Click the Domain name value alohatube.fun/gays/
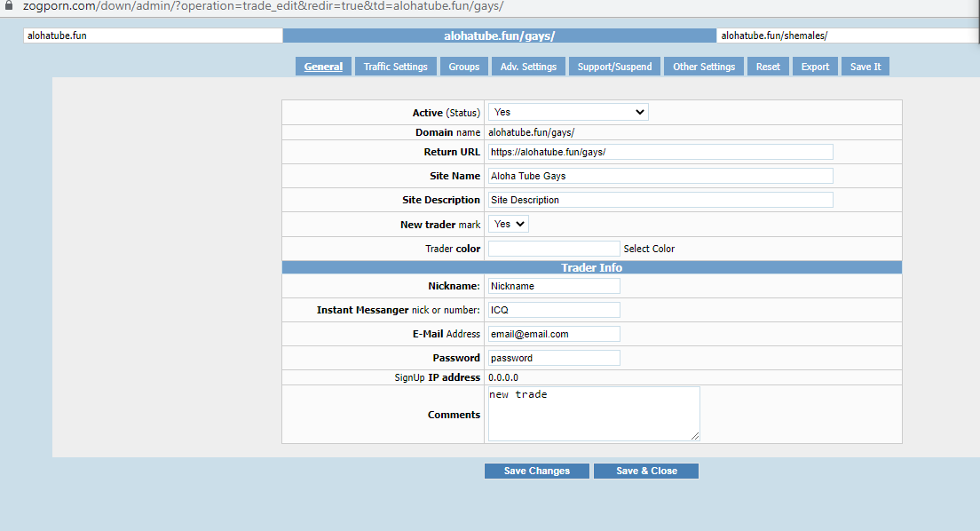This screenshot has width=980, height=531. point(531,132)
